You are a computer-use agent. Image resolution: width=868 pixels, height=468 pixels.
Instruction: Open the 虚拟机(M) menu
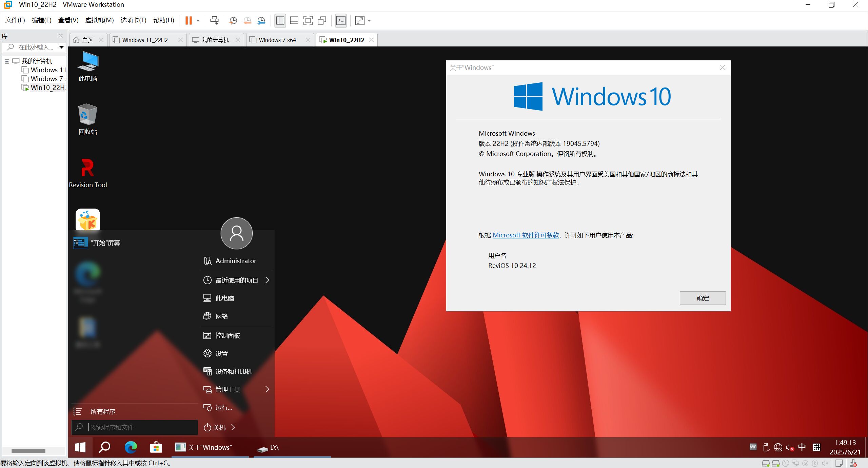point(99,20)
